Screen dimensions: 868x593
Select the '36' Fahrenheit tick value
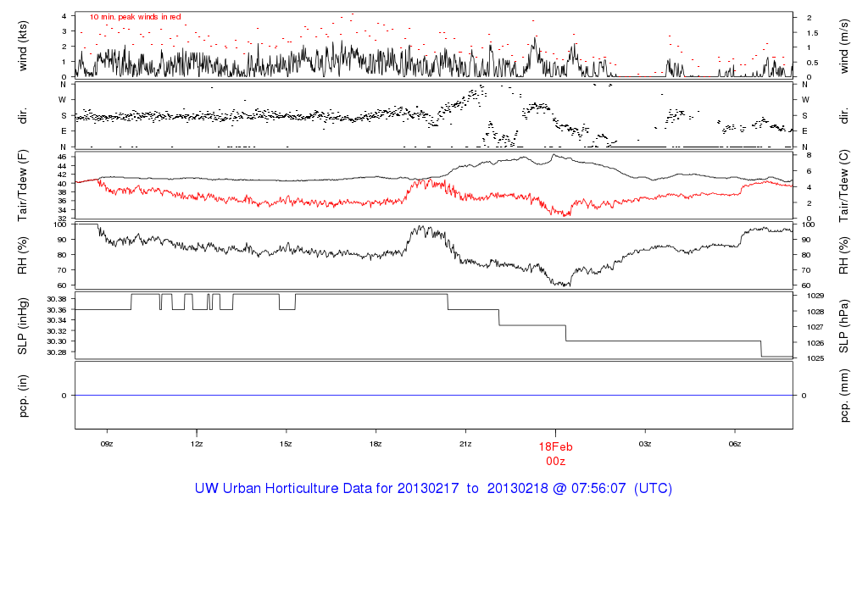coord(62,201)
